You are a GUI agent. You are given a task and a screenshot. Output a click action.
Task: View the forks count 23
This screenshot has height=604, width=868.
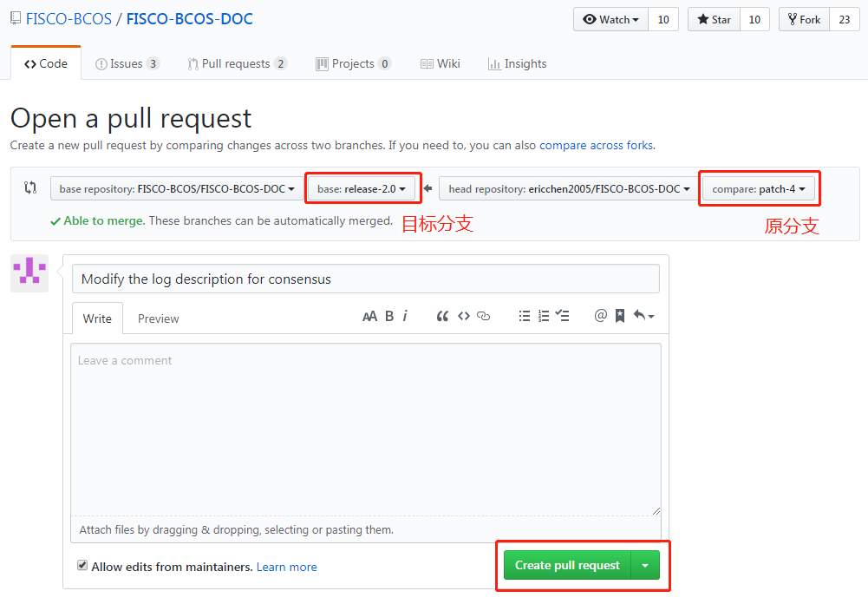point(845,19)
